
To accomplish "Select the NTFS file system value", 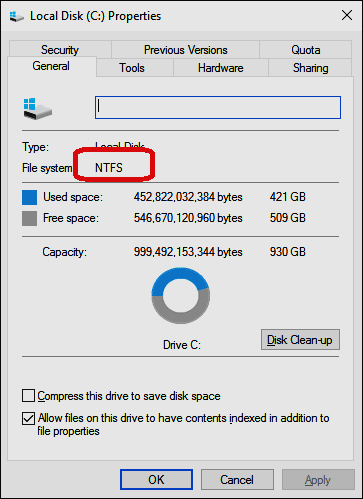I will click(109, 167).
